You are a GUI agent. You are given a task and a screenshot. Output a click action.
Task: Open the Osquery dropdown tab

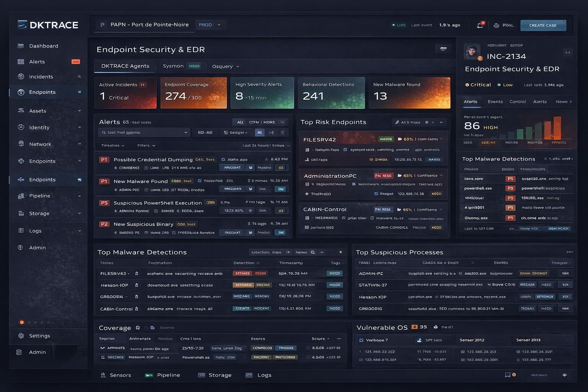pyautogui.click(x=225, y=67)
